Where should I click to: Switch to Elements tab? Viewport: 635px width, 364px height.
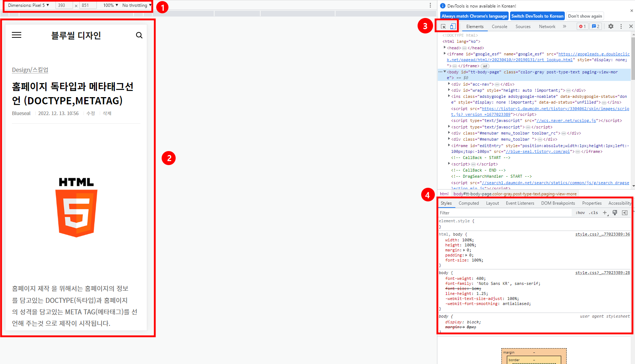pyautogui.click(x=475, y=27)
